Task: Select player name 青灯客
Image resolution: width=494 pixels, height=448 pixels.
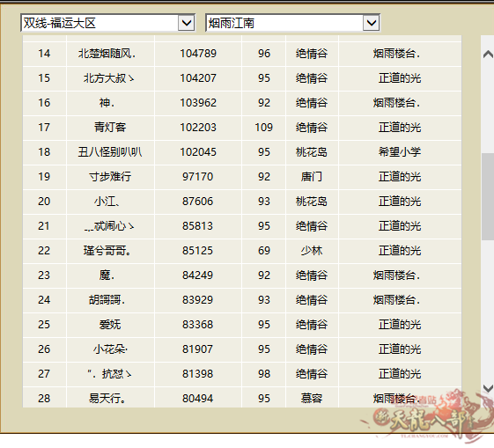Action: 110,128
